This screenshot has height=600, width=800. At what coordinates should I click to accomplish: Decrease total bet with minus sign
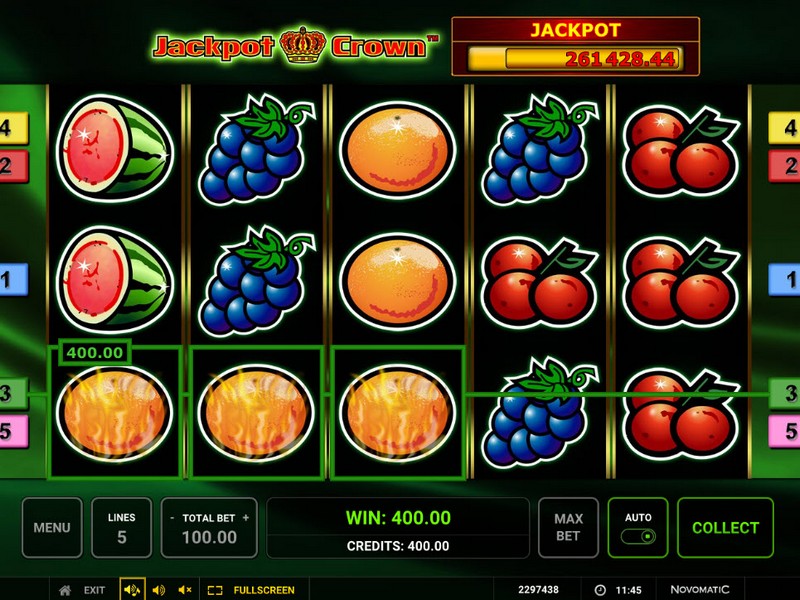pyautogui.click(x=172, y=518)
